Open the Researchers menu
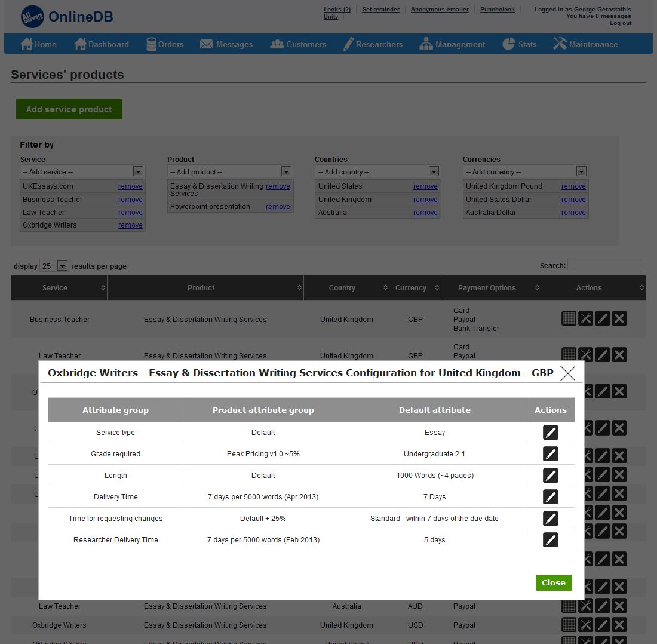Viewport: 657px width, 644px height. [x=373, y=44]
